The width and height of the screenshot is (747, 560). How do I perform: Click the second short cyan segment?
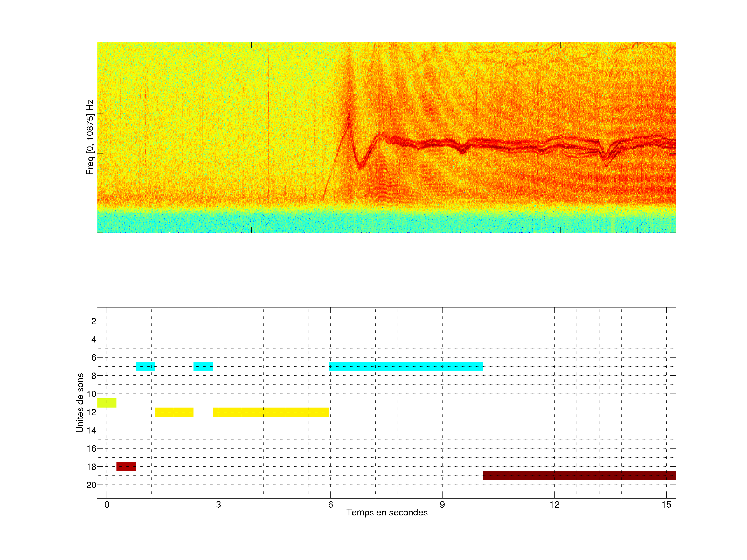[x=203, y=366]
